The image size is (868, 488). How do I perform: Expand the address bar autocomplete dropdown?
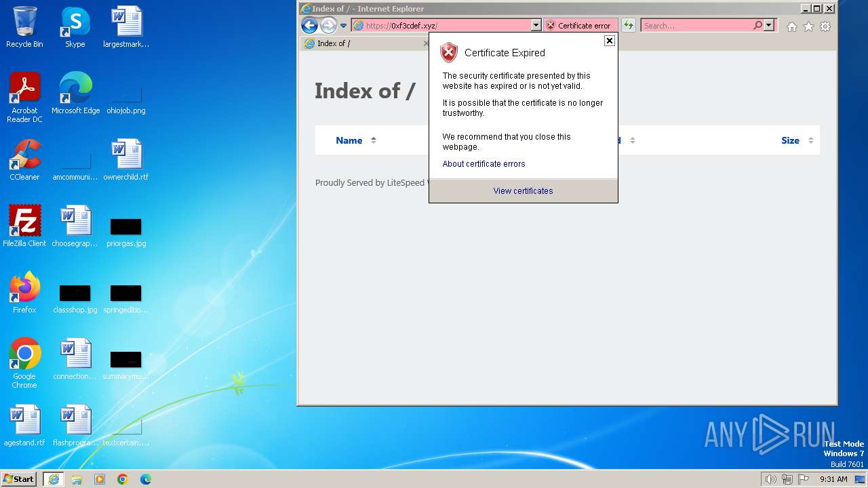click(x=536, y=26)
